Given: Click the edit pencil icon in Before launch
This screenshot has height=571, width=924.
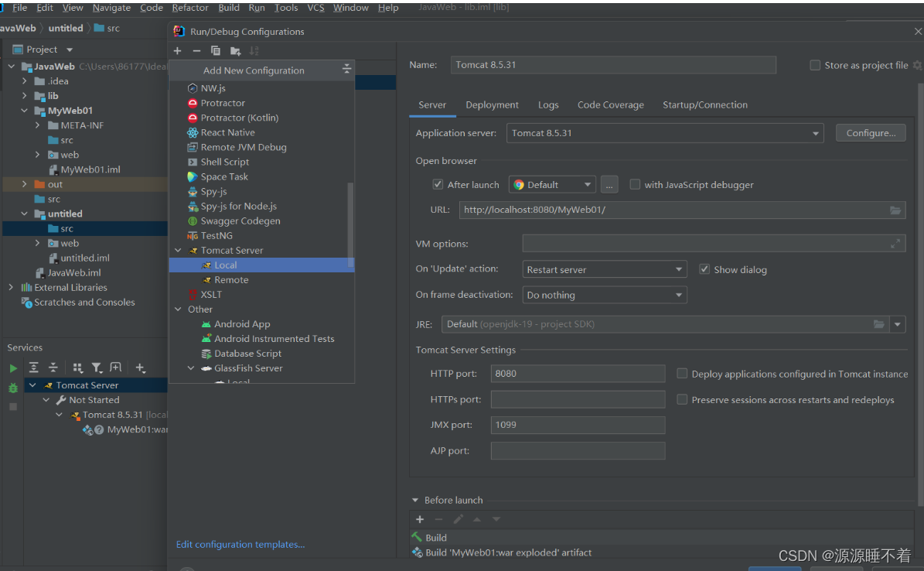Looking at the screenshot, I should point(458,519).
